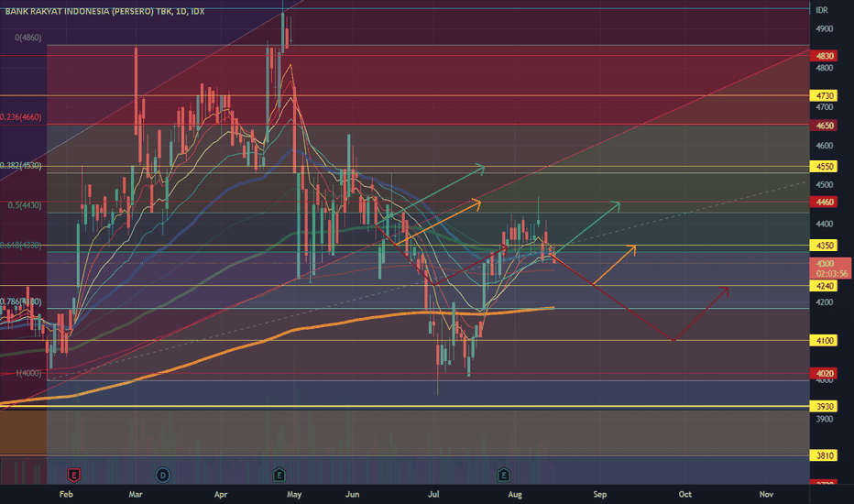The image size is (854, 504).
Task: Select the 4100 yellow price label
Action: [x=825, y=341]
